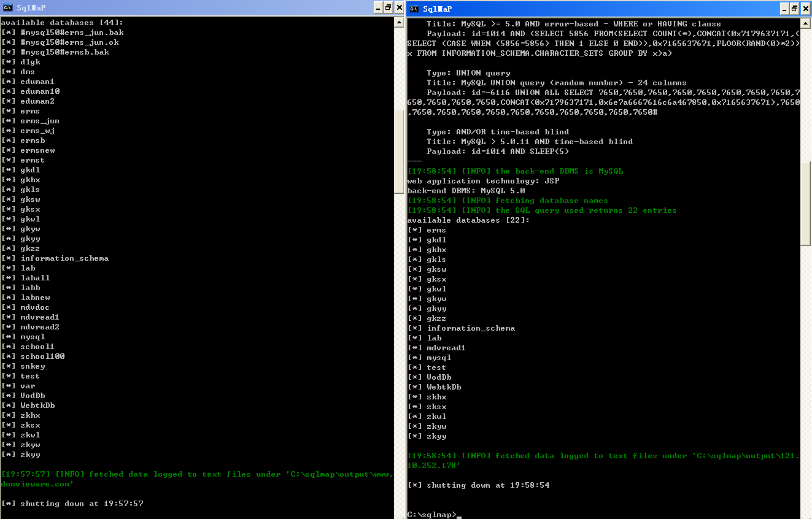Maximize the left SqlMaP window
This screenshot has height=519, width=812.
click(x=388, y=8)
